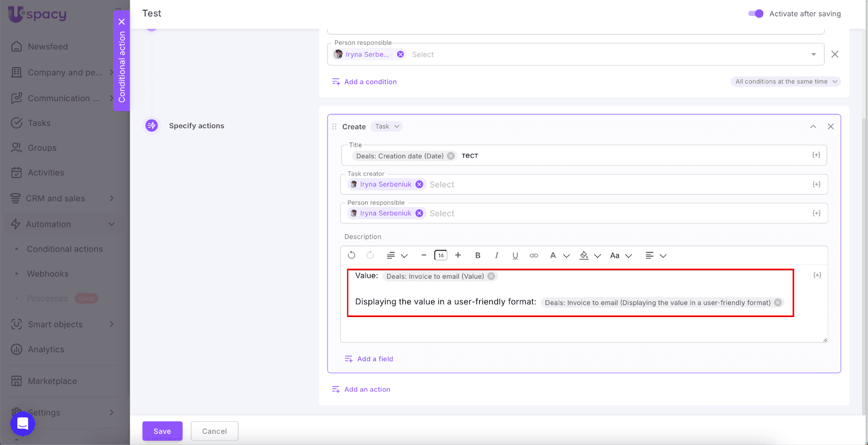Viewport: 868px width, 445px height.
Task: Toggle Activate after saving switch
Action: (x=756, y=14)
